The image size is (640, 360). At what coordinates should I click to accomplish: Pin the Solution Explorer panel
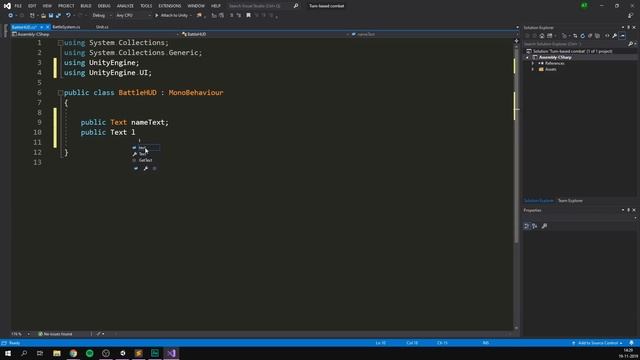point(629,27)
